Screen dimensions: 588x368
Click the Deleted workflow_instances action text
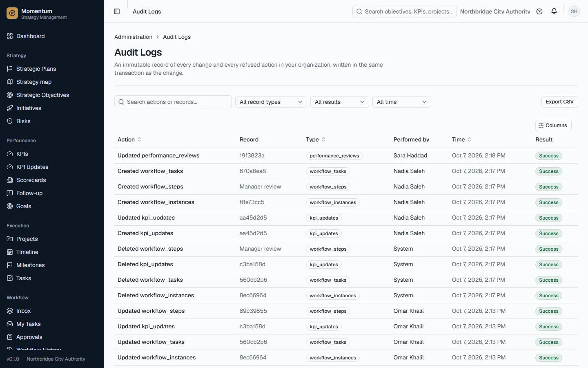coord(156,295)
